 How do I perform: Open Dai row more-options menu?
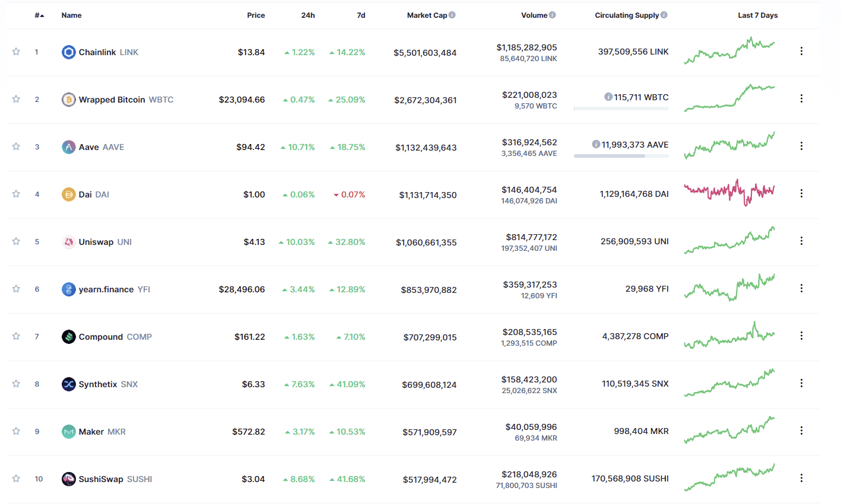coord(801,193)
